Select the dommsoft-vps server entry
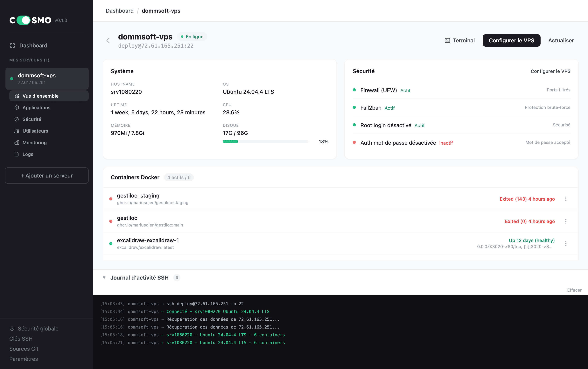The height and width of the screenshot is (369, 588). 47,79
